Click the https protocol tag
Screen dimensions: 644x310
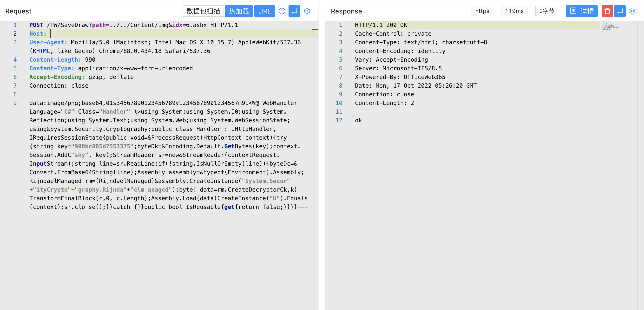click(482, 11)
